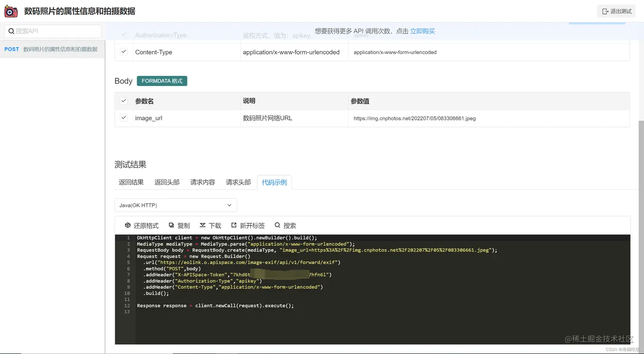Screen dimensions: 644x354
Task: Click the search magnifier icon in sidebar
Action: 11,31
